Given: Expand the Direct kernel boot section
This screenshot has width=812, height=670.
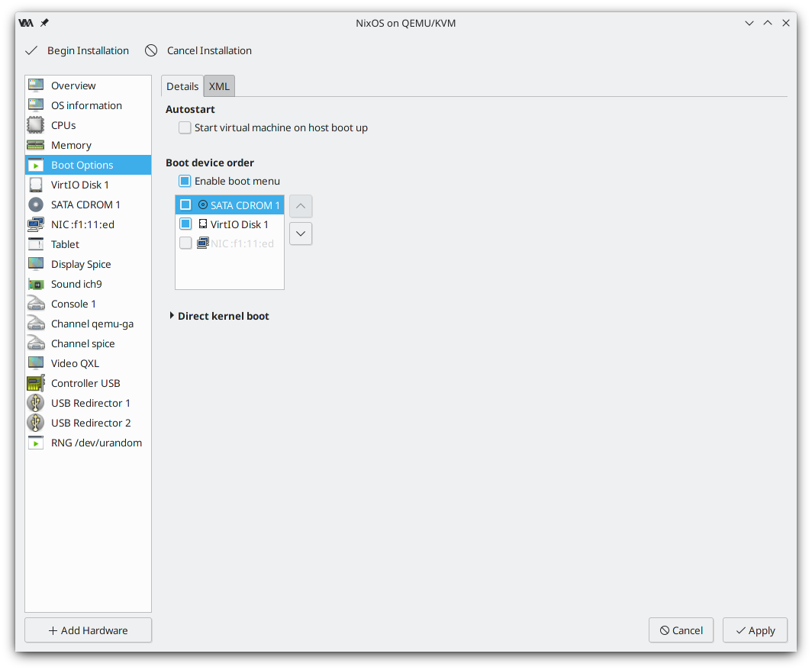Looking at the screenshot, I should [172, 316].
